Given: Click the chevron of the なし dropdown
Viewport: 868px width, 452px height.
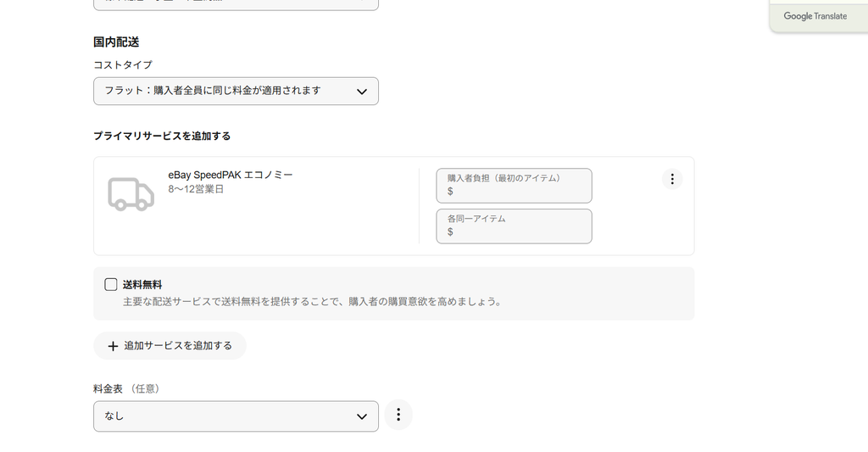Looking at the screenshot, I should click(361, 416).
